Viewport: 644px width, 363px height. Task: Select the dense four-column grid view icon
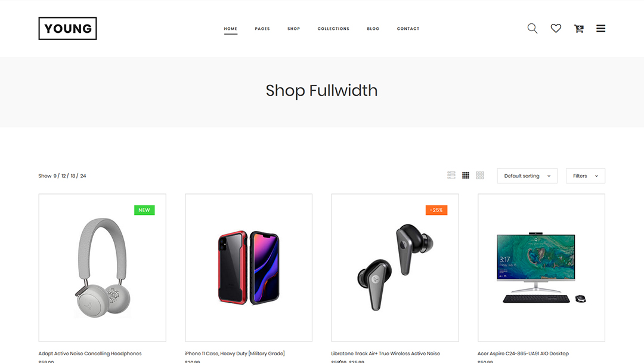tap(465, 176)
